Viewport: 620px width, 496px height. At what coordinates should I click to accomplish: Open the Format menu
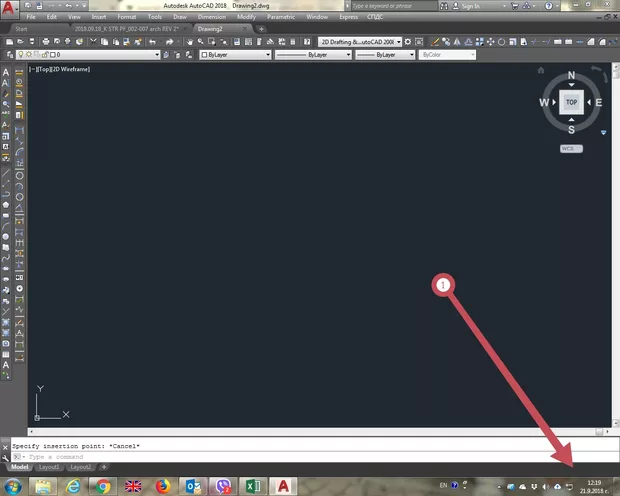click(x=127, y=17)
